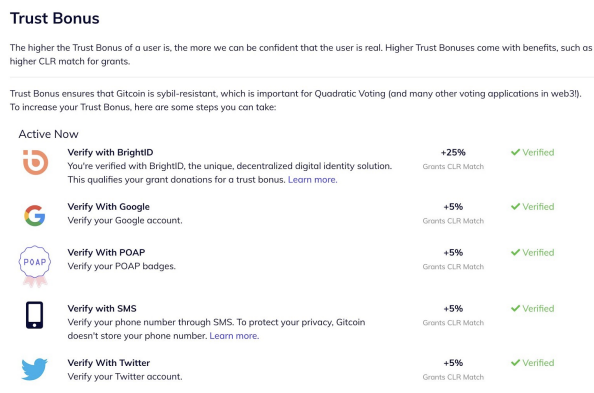The width and height of the screenshot is (594, 393).
Task: Click the Google logo icon
Action: coord(35,216)
